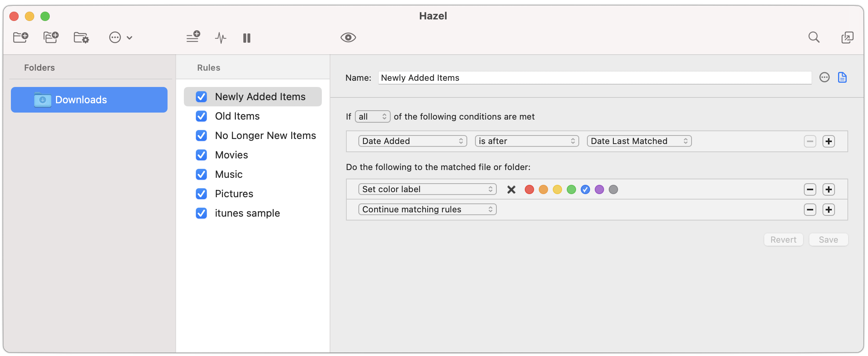Image resolution: width=868 pixels, height=356 pixels.
Task: Click the add rule icon
Action: point(193,38)
